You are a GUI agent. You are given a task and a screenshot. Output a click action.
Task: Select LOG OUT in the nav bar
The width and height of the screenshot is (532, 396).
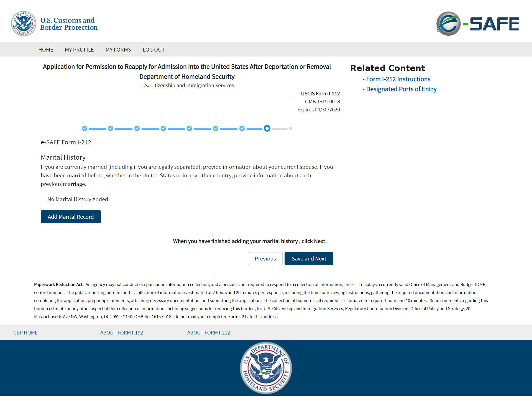(x=154, y=50)
